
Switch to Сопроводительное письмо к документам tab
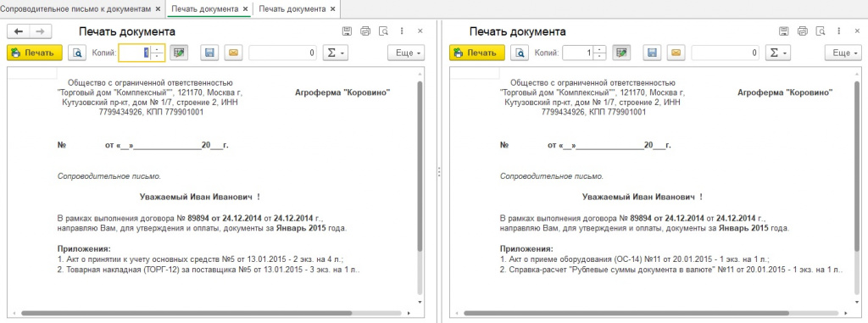pyautogui.click(x=75, y=8)
